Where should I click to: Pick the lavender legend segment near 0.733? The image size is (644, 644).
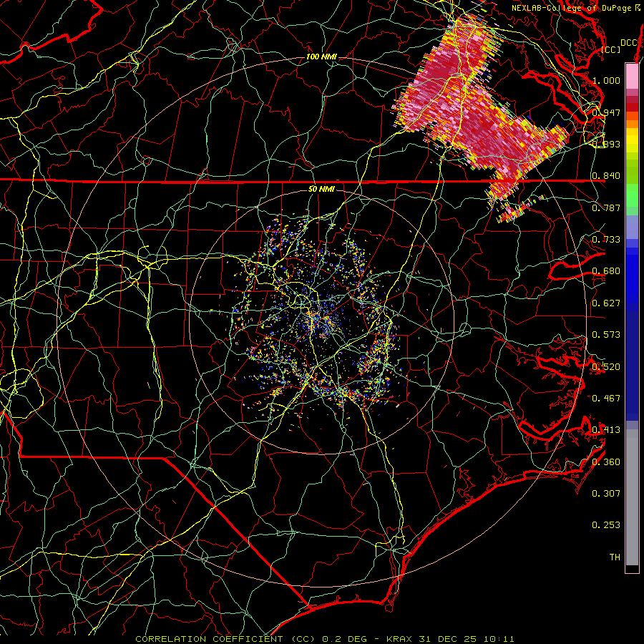click(632, 227)
